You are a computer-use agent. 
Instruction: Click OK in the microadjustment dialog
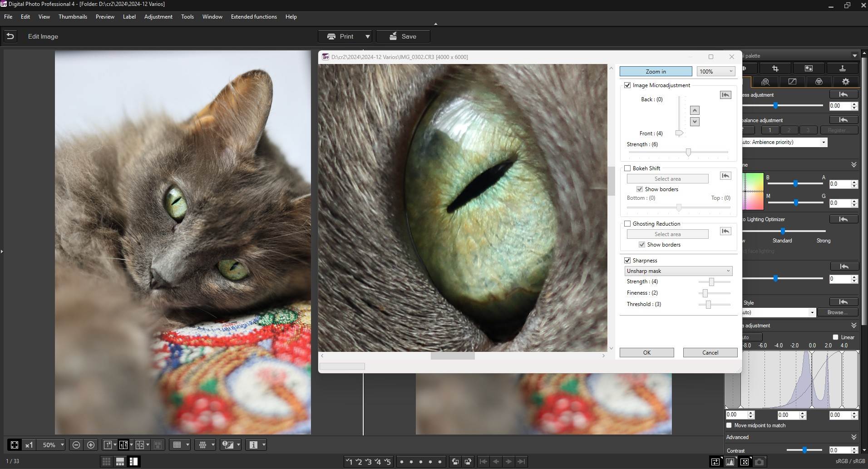[x=646, y=353]
